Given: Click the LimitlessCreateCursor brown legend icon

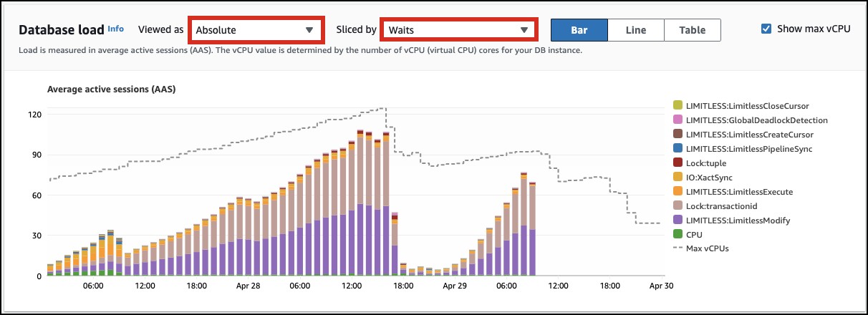Looking at the screenshot, I should tap(677, 135).
